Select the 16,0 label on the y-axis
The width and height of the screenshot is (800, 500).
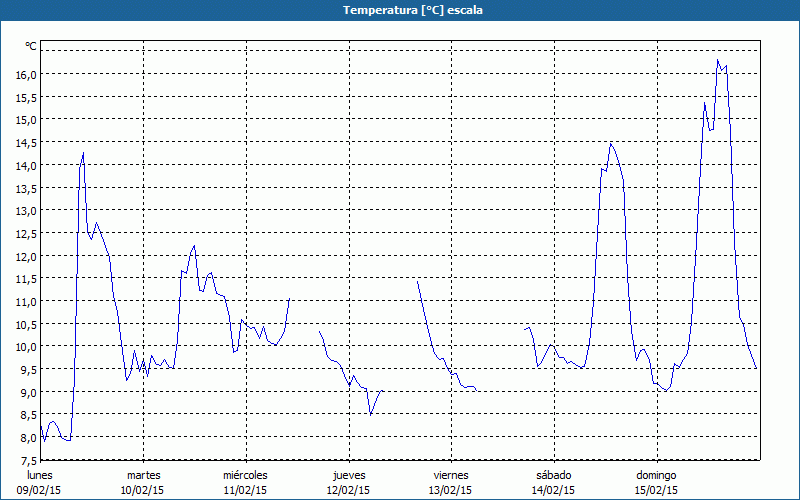25,74
